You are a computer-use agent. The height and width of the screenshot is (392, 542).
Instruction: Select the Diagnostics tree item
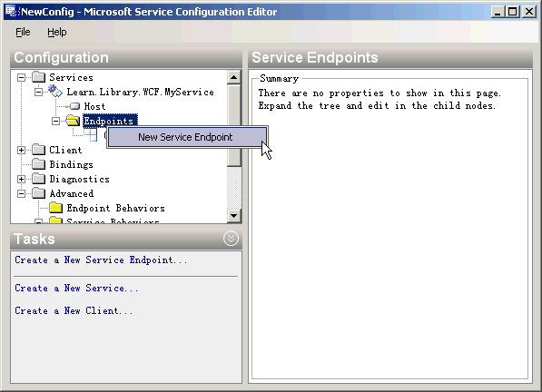[x=80, y=179]
